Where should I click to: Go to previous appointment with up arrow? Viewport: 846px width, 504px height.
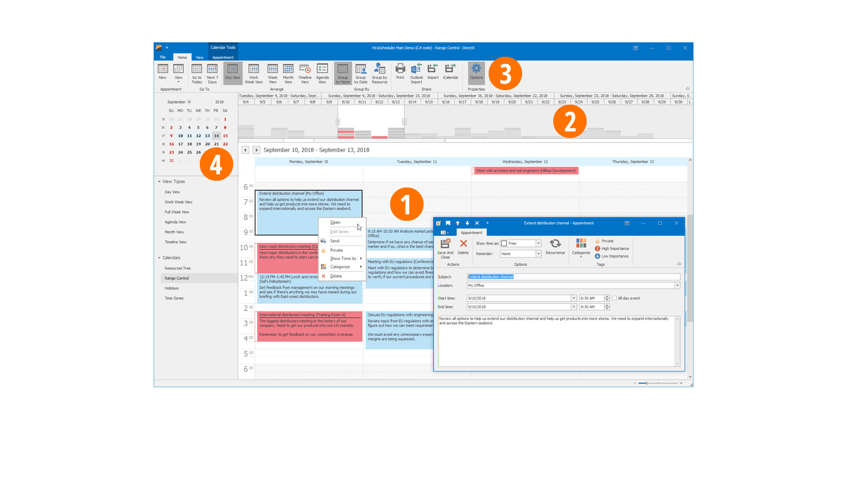(x=458, y=223)
